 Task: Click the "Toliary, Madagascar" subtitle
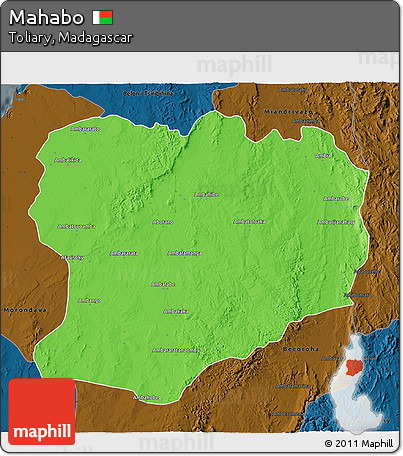(71, 37)
